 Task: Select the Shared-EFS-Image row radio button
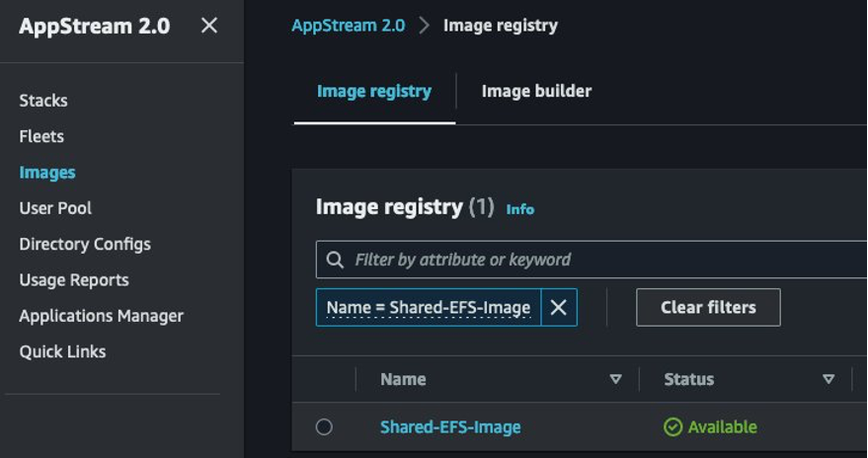click(324, 427)
